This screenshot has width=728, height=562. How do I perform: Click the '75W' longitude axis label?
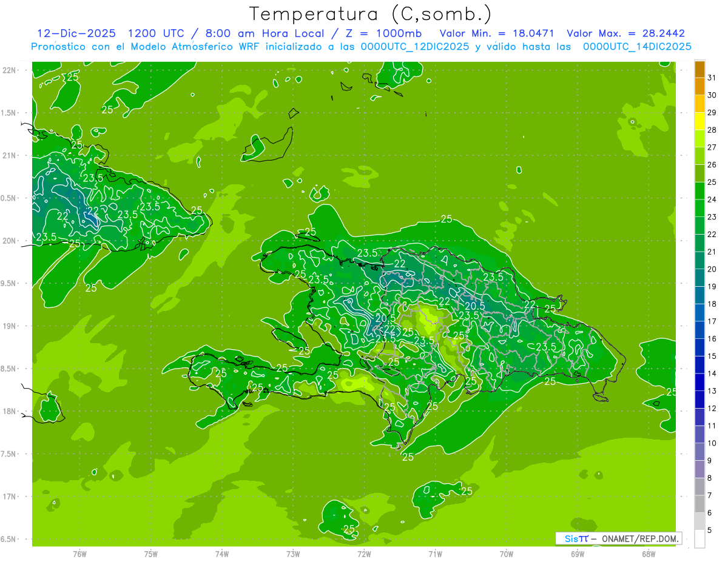click(151, 554)
